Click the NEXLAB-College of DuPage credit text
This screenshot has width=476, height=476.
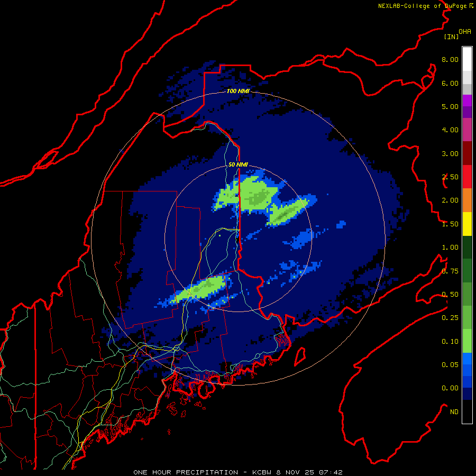coord(425,6)
